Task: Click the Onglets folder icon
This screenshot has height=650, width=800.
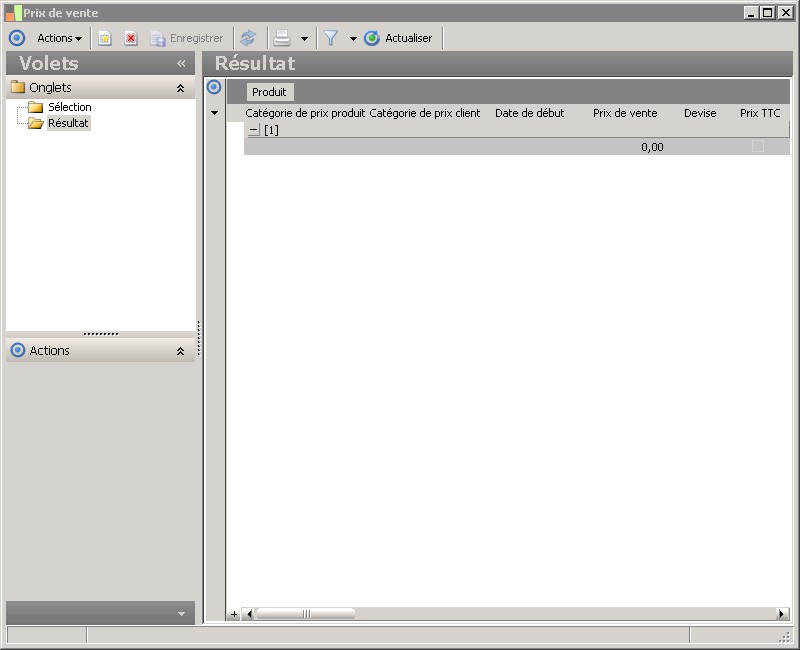Action: (x=18, y=87)
